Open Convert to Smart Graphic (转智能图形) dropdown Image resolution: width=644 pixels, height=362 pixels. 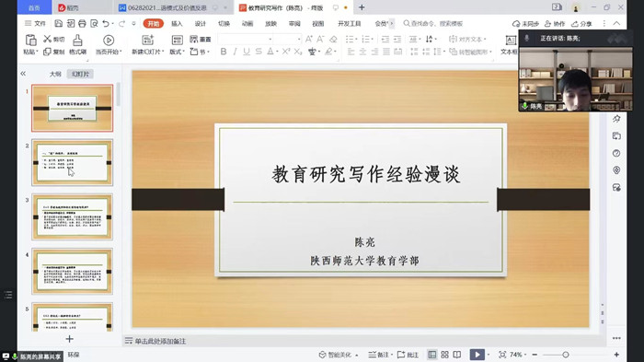470,52
